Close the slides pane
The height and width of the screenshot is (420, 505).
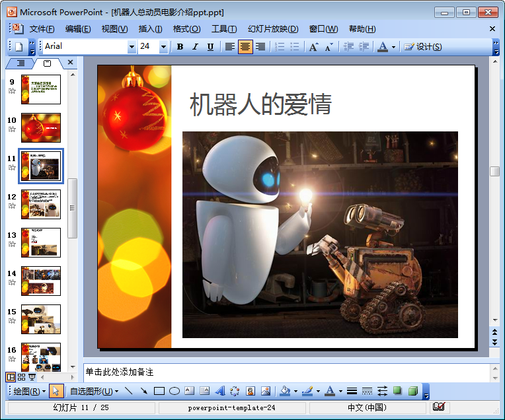71,63
